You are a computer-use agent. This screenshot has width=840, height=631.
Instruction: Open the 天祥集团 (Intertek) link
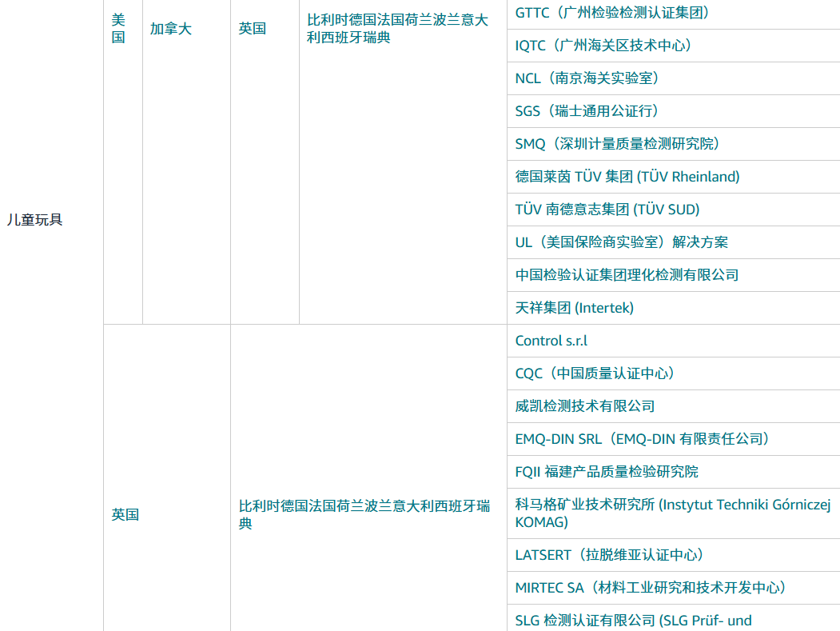point(575,308)
